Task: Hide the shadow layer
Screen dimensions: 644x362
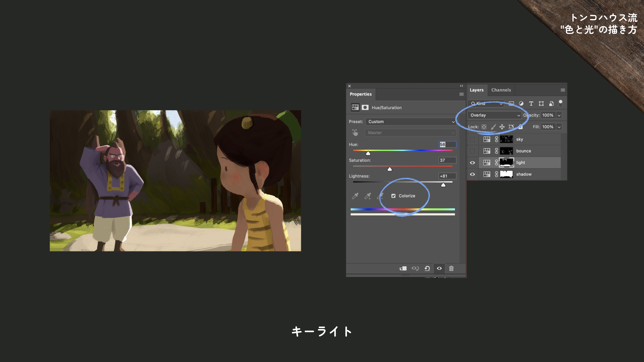Action: point(472,174)
